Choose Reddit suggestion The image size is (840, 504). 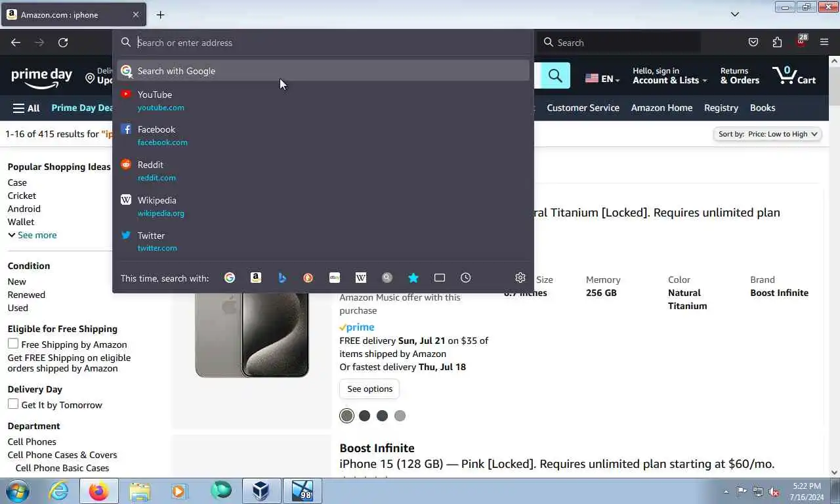click(x=323, y=171)
